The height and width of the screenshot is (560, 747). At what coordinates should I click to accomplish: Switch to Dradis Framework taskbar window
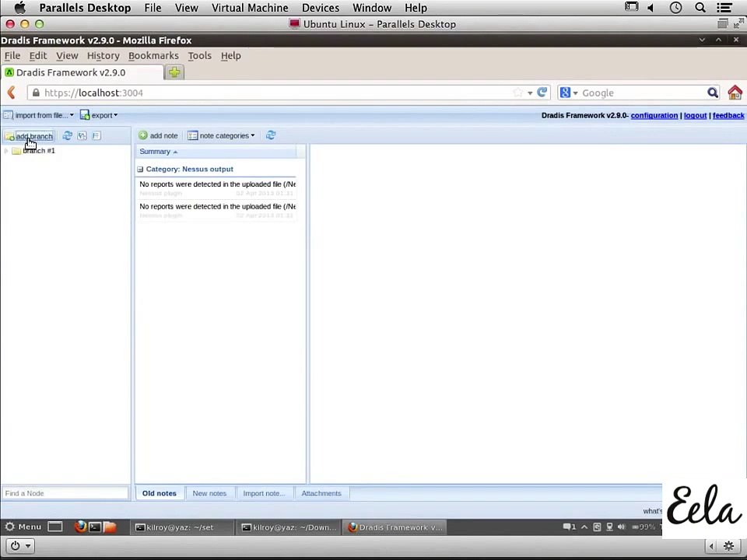pos(395,527)
